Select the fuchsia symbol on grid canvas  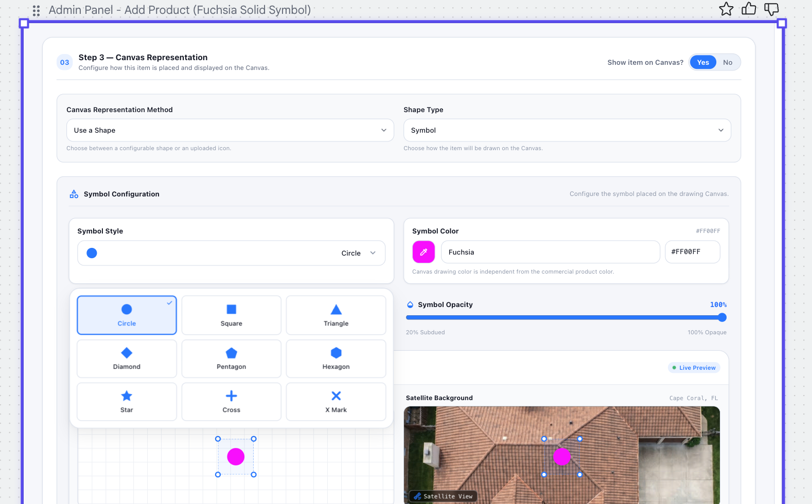[x=236, y=457]
